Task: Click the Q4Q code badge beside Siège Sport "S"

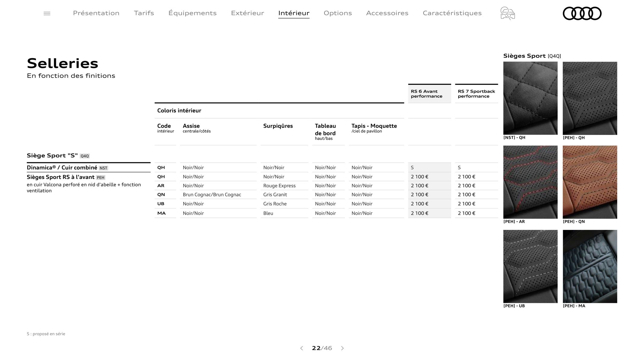Action: pos(85,156)
